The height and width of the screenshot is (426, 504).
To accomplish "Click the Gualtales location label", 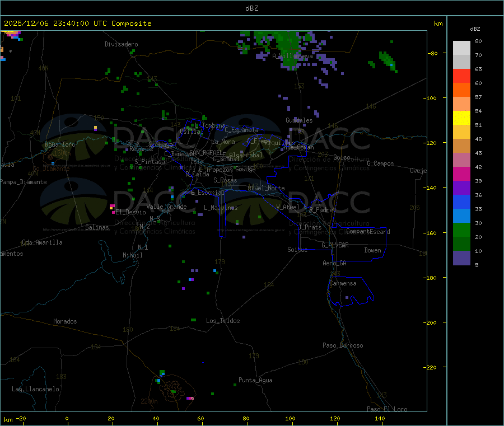I will pyautogui.click(x=299, y=120).
